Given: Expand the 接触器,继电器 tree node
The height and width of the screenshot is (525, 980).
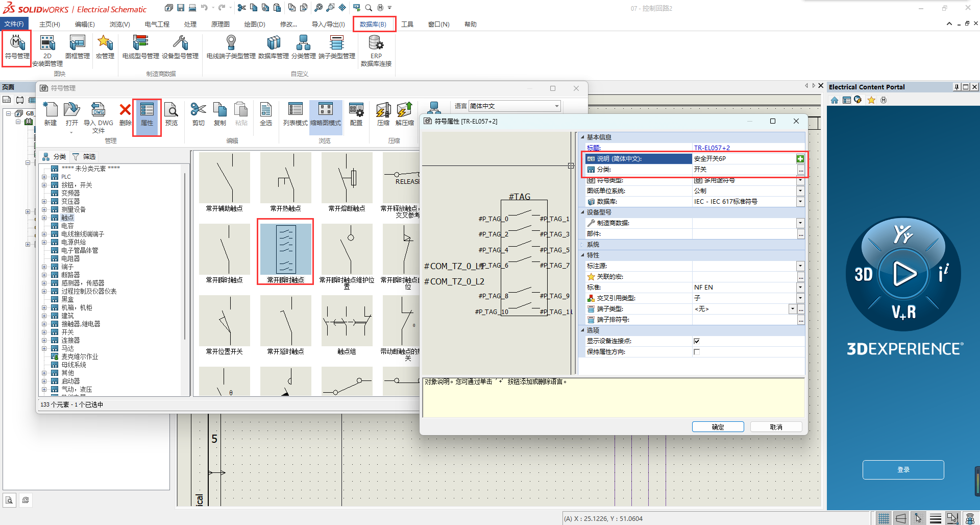Looking at the screenshot, I should pyautogui.click(x=44, y=324).
